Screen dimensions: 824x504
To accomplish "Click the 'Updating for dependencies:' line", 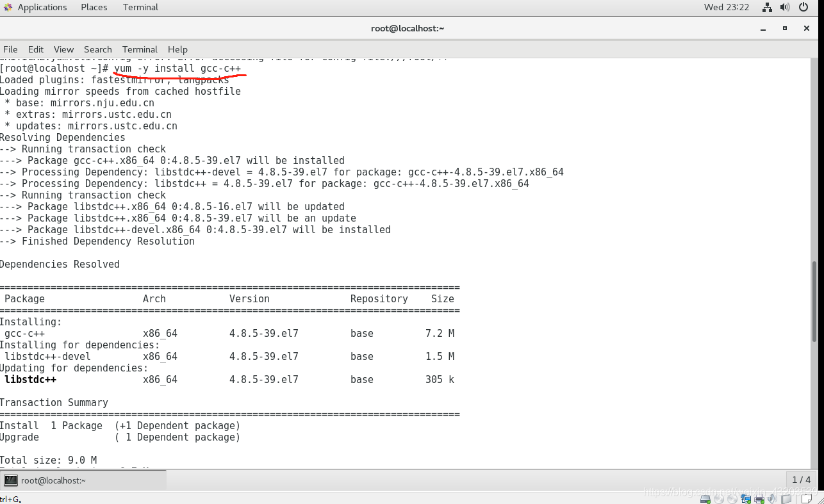I will [x=74, y=368].
